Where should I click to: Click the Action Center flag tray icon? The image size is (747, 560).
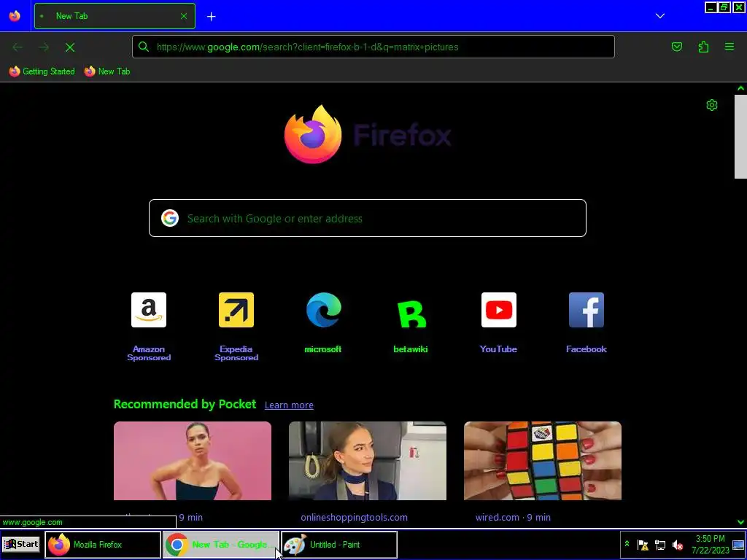tap(643, 545)
